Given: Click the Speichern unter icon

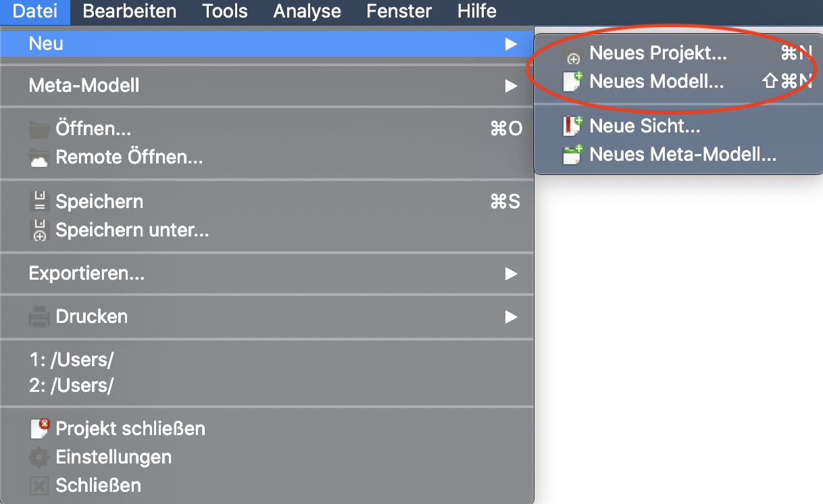Looking at the screenshot, I should click(x=39, y=230).
